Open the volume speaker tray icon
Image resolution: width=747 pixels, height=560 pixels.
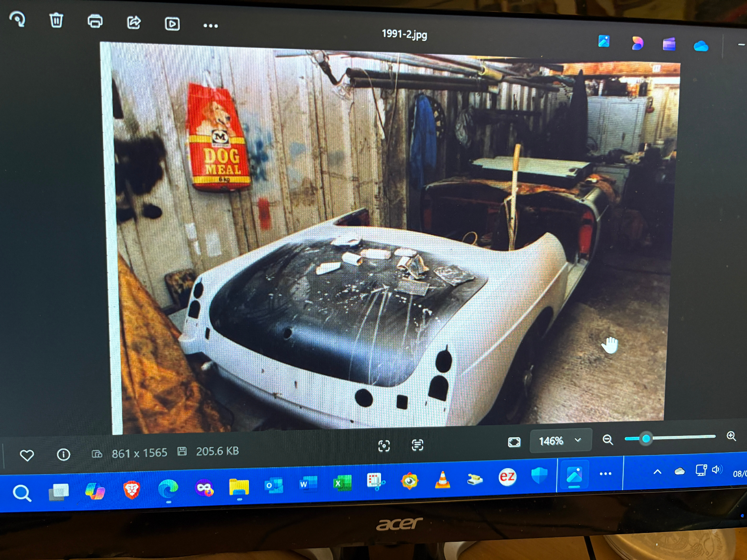tap(717, 469)
